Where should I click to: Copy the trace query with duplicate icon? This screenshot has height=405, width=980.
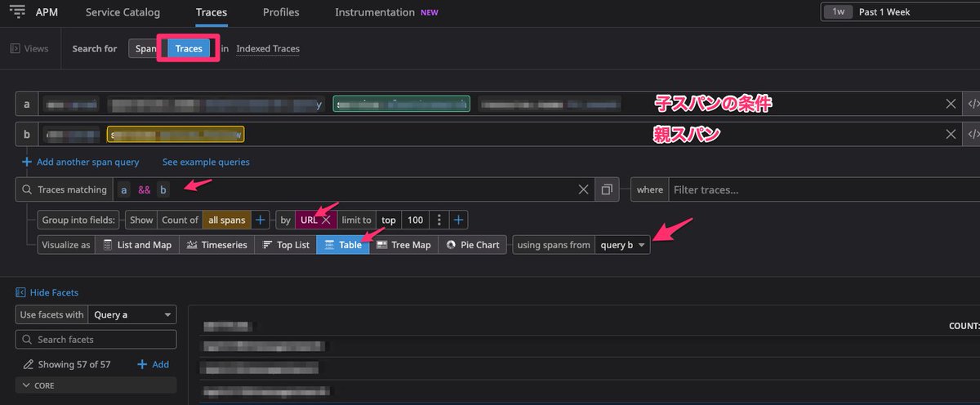click(607, 189)
